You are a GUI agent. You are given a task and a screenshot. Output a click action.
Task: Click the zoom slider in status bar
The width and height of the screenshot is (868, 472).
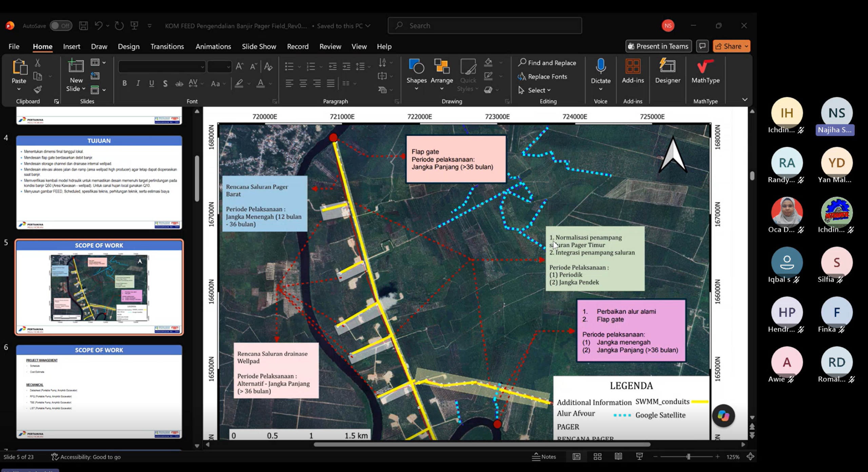point(688,457)
